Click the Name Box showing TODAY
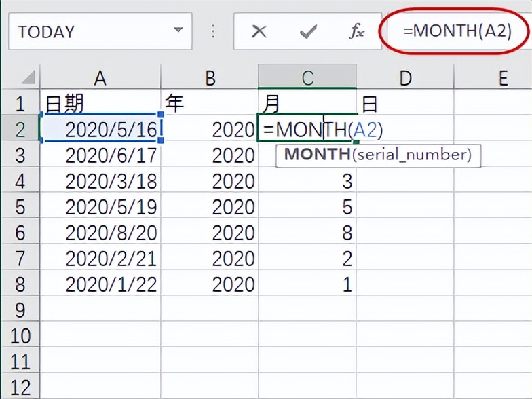 pyautogui.click(x=88, y=31)
